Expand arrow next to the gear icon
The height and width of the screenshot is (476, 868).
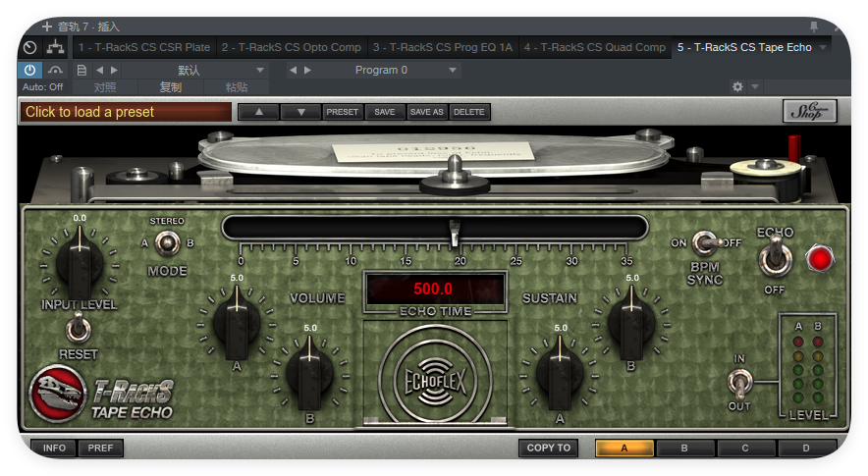754,87
